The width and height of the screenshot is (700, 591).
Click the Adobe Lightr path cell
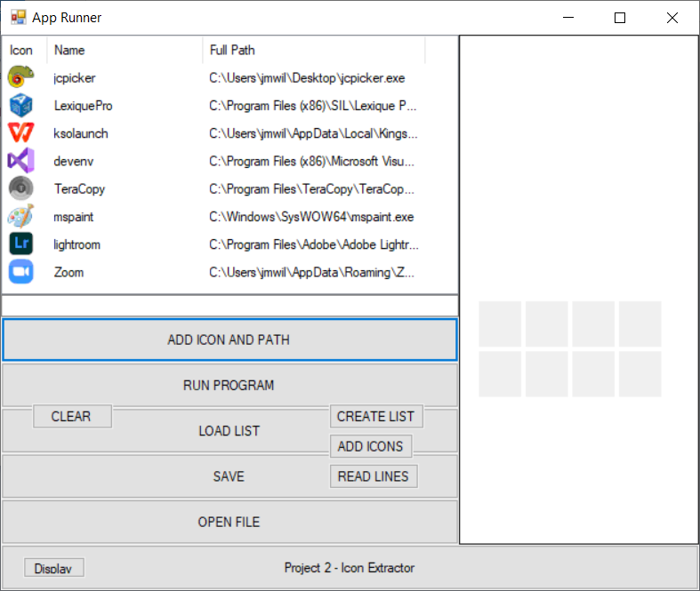(313, 244)
